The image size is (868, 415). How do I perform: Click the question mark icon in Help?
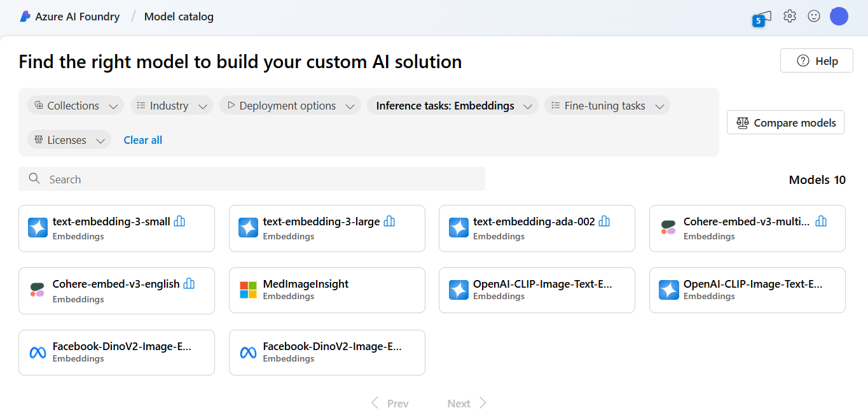click(x=803, y=61)
